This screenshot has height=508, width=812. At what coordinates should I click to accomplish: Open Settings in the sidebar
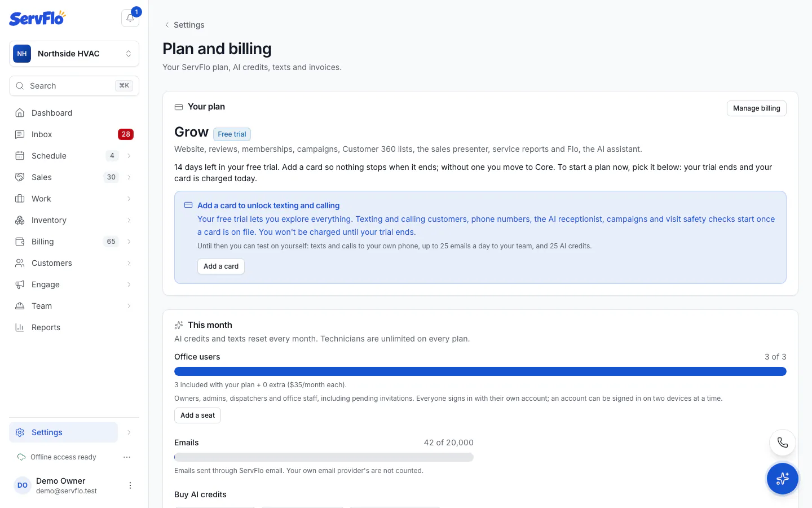(63, 432)
